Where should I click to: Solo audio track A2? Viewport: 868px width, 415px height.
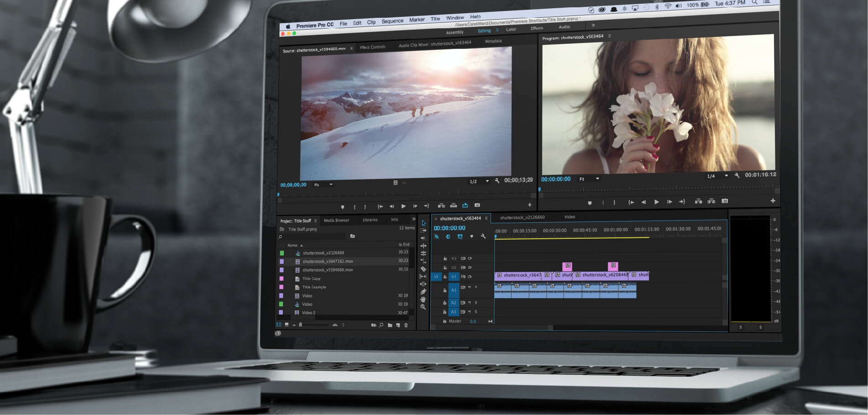pos(476,303)
